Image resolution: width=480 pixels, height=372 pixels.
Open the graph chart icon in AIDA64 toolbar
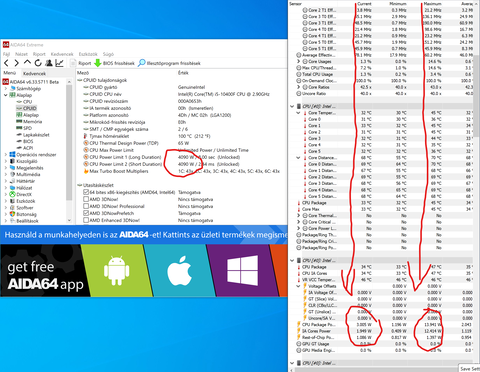59,63
